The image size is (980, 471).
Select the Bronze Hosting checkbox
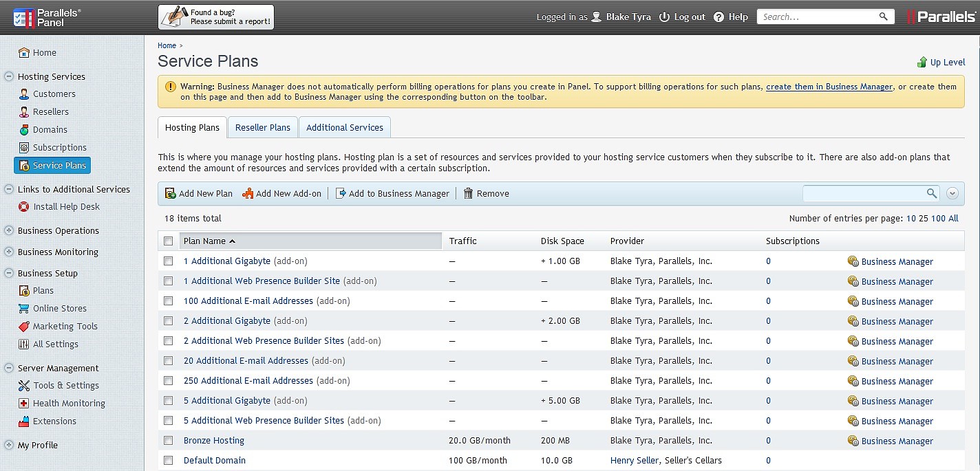pos(169,440)
